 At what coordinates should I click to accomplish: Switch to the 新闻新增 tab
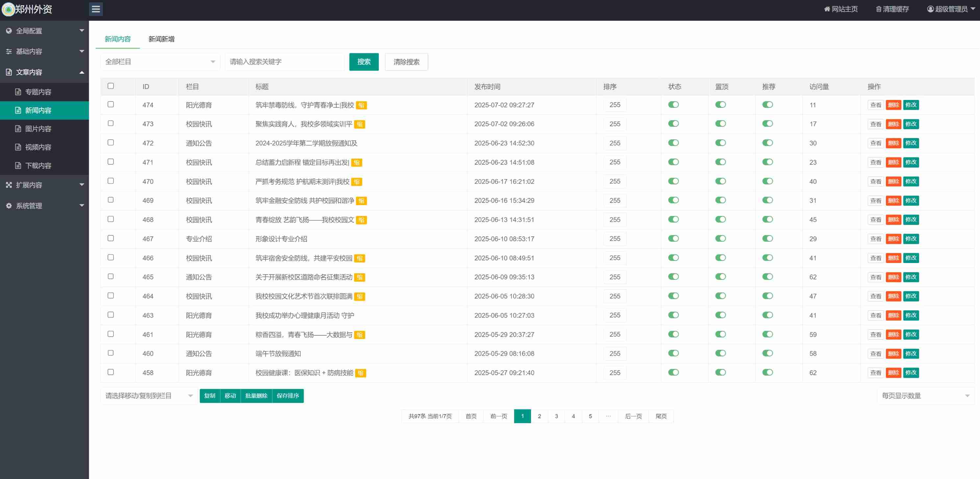click(x=161, y=39)
